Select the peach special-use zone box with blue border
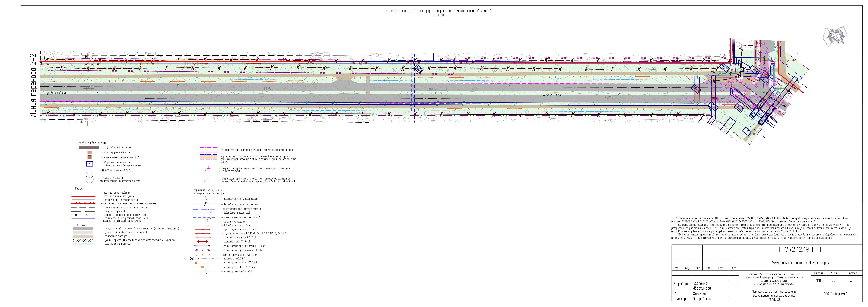 pos(208,157)
